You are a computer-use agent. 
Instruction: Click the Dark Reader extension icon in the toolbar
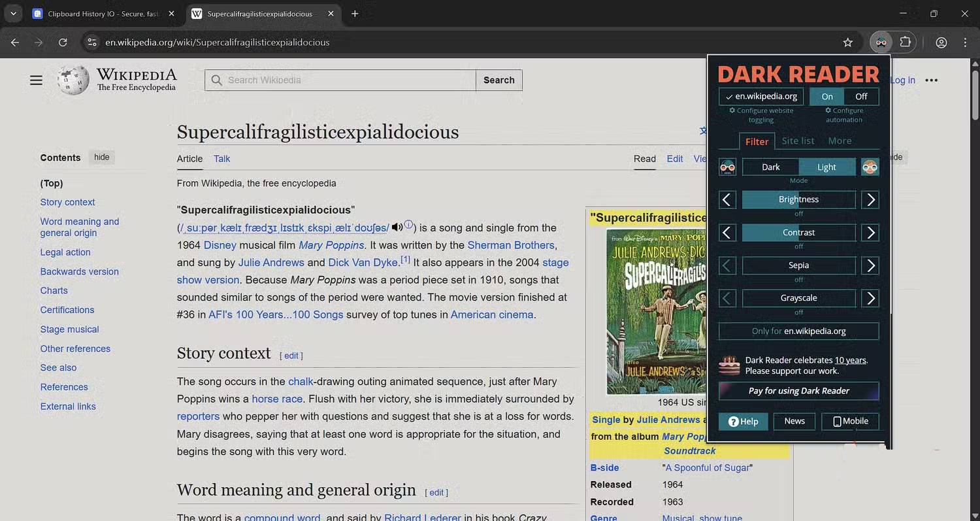[881, 42]
